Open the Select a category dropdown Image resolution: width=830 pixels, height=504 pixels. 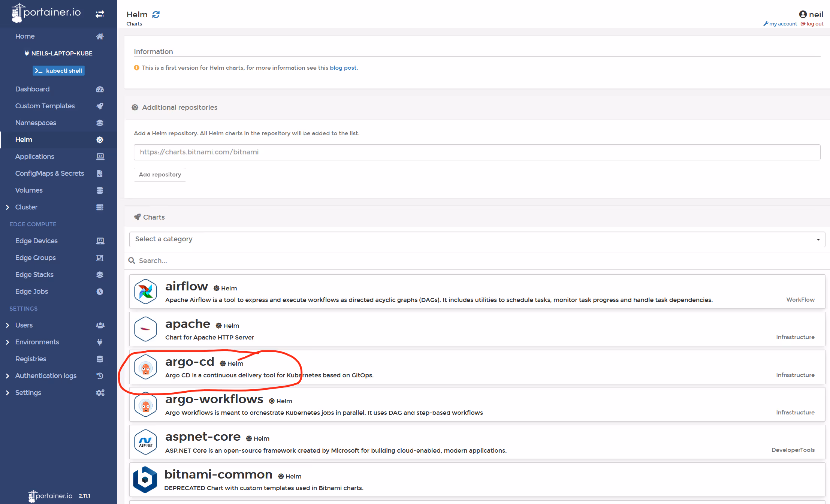477,239
